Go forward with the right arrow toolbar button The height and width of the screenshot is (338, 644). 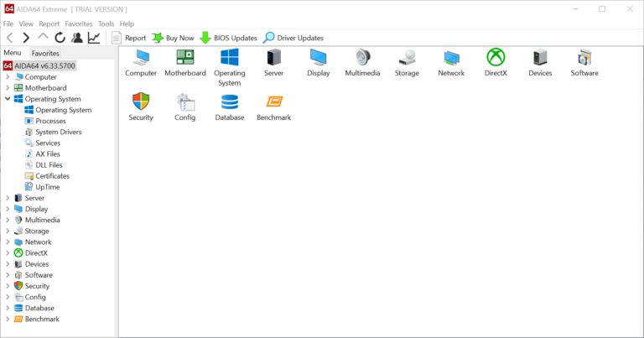click(x=26, y=38)
